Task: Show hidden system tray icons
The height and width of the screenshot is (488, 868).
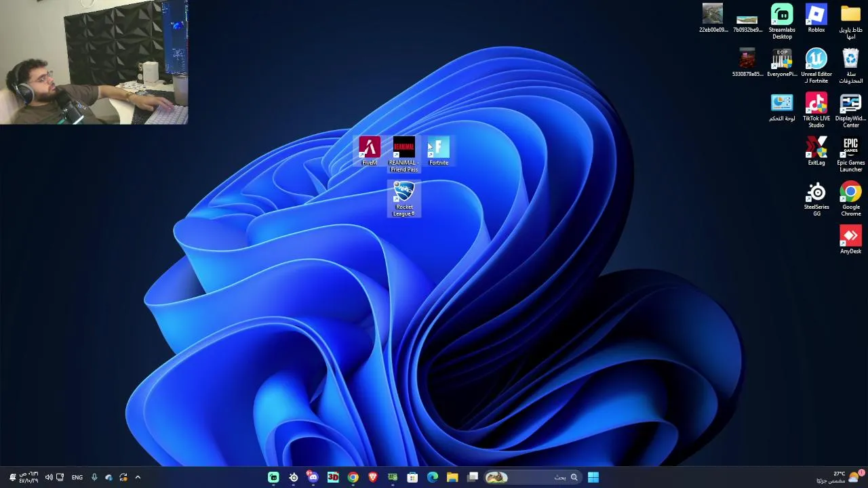Action: [138, 477]
